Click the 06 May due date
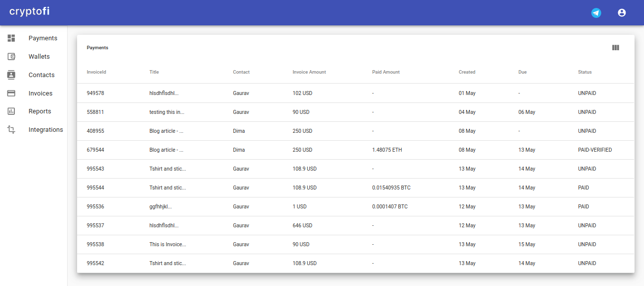Image resolution: width=644 pixels, height=286 pixels. point(527,112)
